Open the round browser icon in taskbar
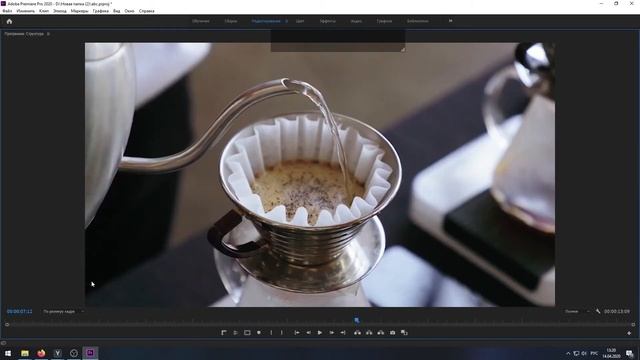 (74, 353)
